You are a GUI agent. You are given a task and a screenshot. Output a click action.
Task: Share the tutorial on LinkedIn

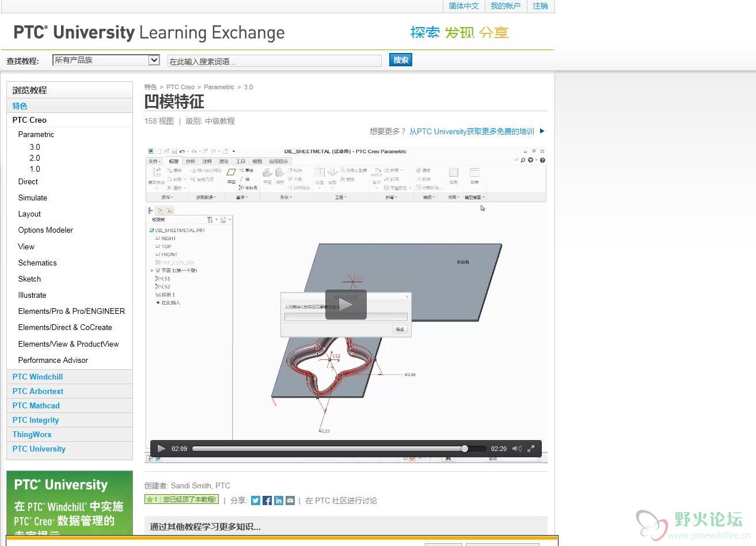[x=279, y=500]
